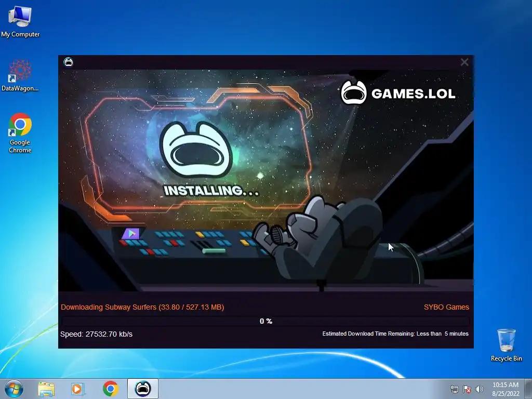This screenshot has height=399, width=532.
Task: Click the Speed 27532.70 kb/s readout
Action: click(96, 334)
